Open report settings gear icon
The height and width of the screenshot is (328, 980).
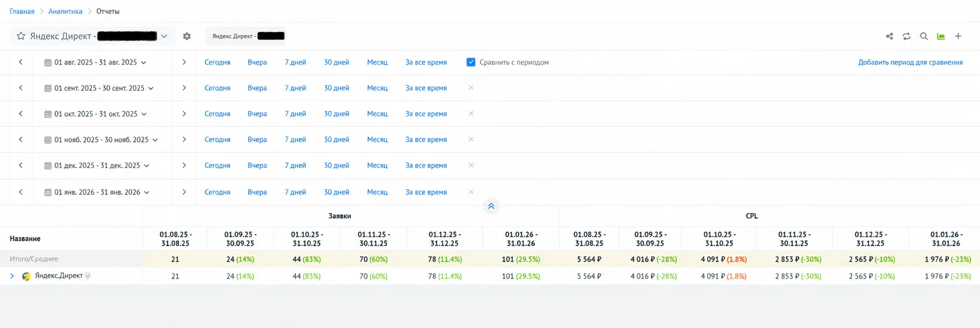click(187, 36)
